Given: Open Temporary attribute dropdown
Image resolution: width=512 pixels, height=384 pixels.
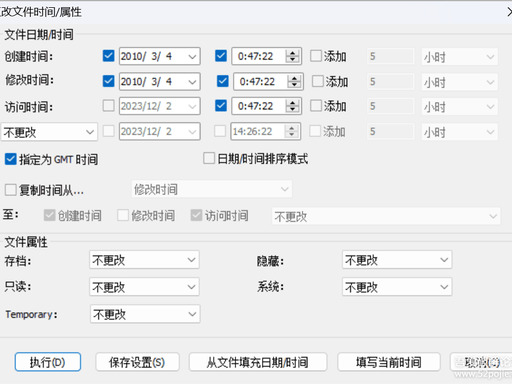Looking at the screenshot, I should 145,314.
